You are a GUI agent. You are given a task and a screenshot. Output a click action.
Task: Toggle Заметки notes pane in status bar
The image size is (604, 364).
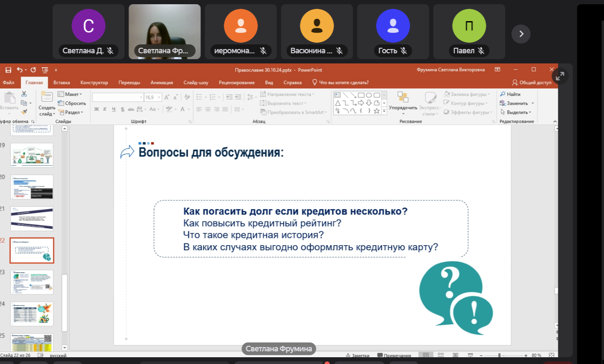(x=357, y=356)
